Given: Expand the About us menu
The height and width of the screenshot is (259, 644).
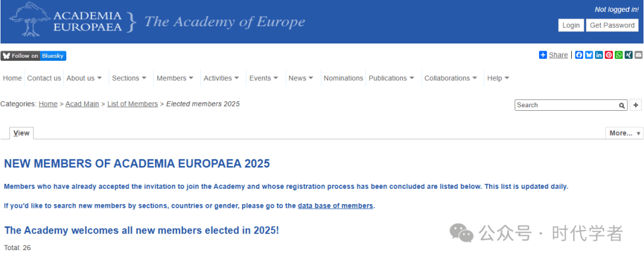Looking at the screenshot, I should (84, 78).
